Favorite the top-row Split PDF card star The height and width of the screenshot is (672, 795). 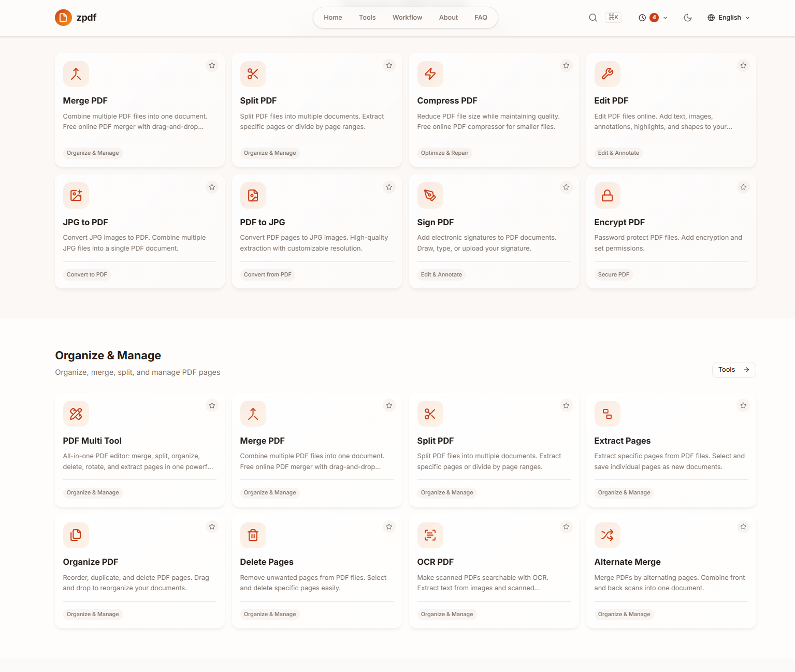[x=389, y=65]
